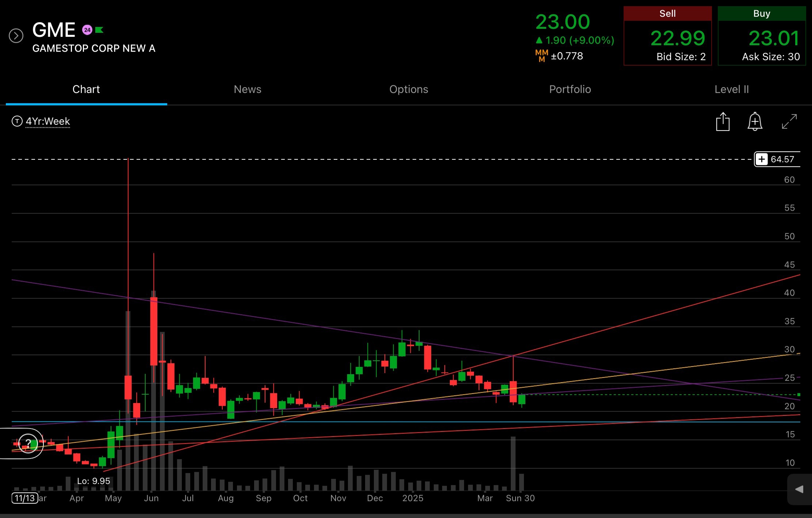This screenshot has width=812, height=518.
Task: Open the Options tab
Action: pos(409,89)
